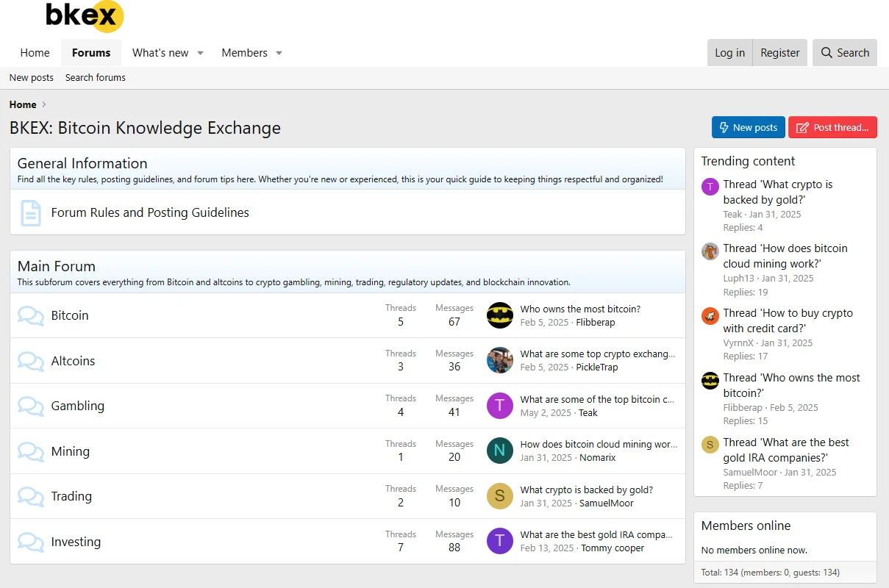Click the bkex logo

pos(85,16)
